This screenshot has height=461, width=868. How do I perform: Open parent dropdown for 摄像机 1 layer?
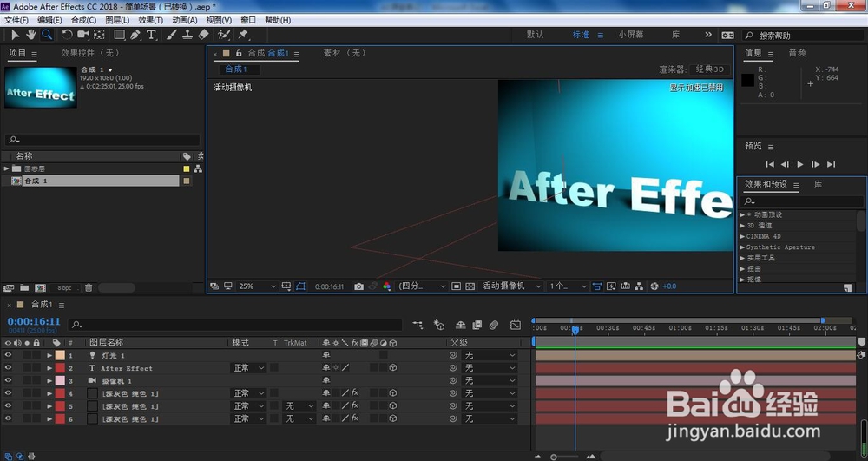(x=490, y=381)
